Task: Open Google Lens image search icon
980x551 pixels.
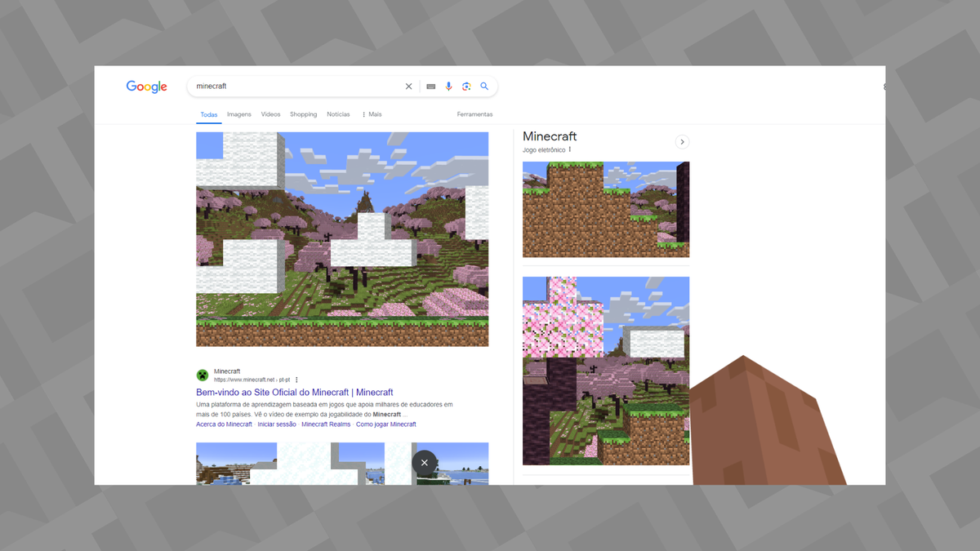Action: tap(466, 86)
